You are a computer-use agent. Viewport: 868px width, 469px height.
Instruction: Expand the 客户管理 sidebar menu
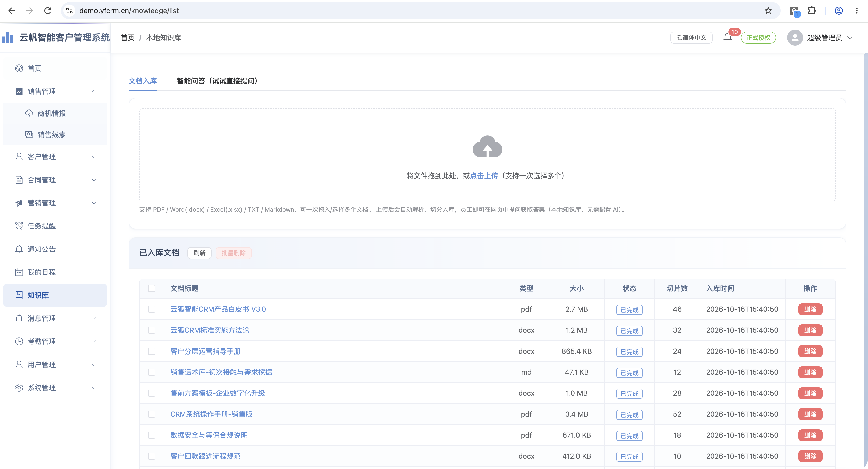click(55, 157)
